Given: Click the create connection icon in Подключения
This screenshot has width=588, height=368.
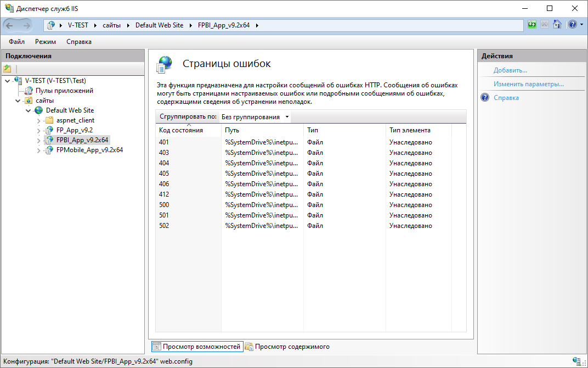Looking at the screenshot, I should [x=7, y=69].
